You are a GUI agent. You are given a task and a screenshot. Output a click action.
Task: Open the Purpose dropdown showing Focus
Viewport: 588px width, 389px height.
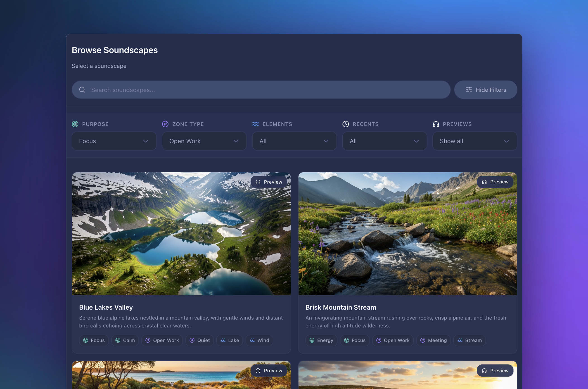114,141
